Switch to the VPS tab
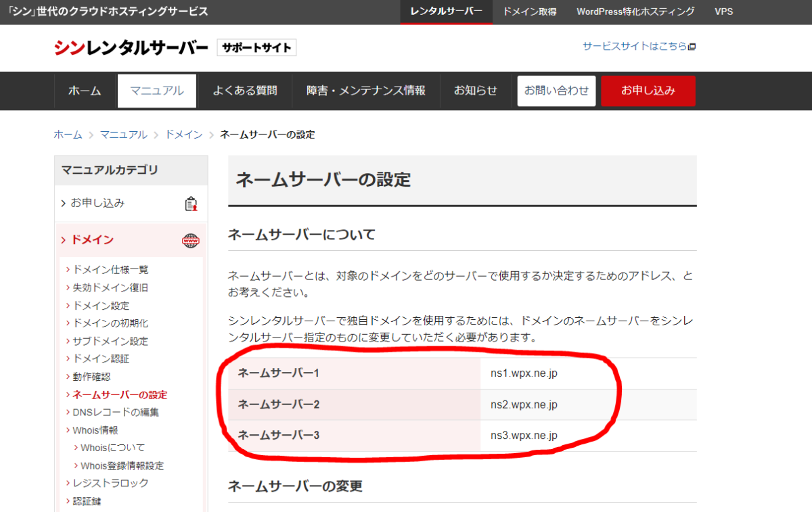812x512 pixels. (723, 11)
